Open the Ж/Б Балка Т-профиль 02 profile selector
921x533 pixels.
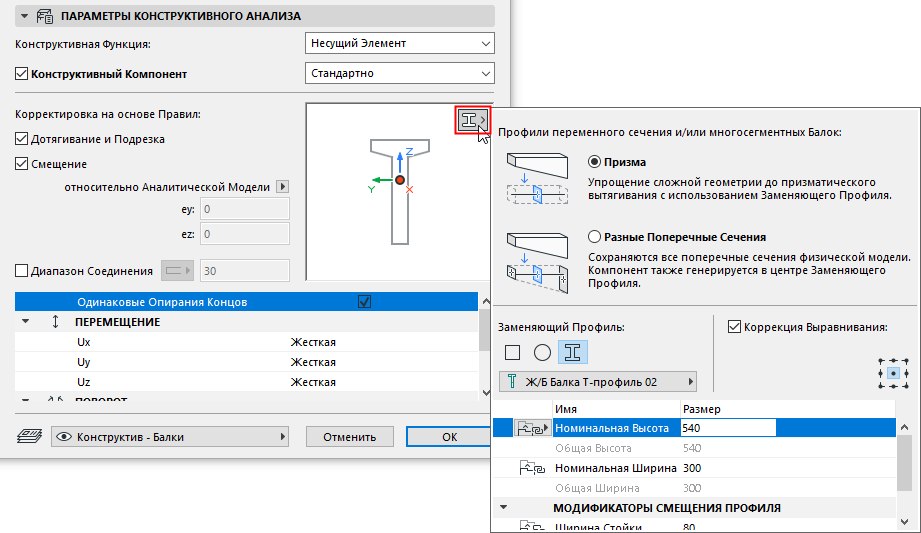tap(598, 382)
